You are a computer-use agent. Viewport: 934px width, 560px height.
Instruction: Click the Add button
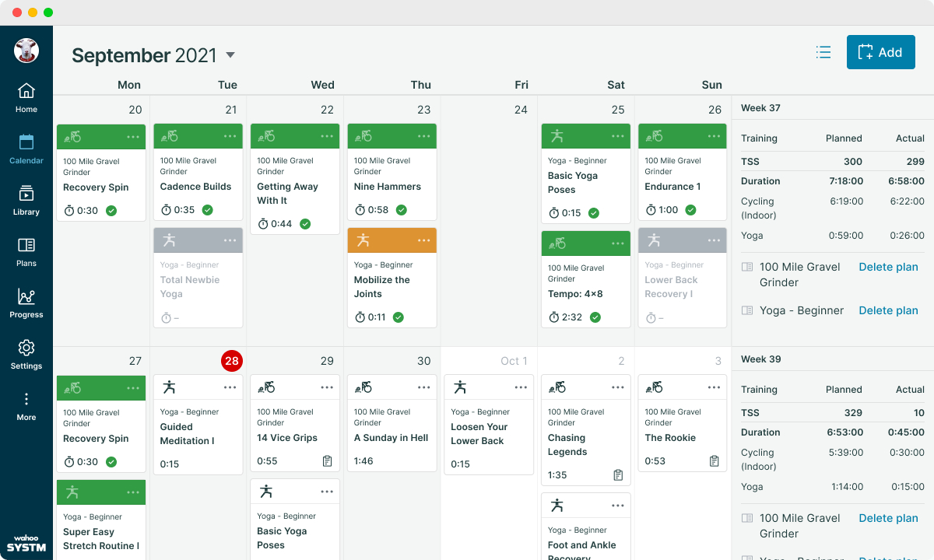pos(880,52)
